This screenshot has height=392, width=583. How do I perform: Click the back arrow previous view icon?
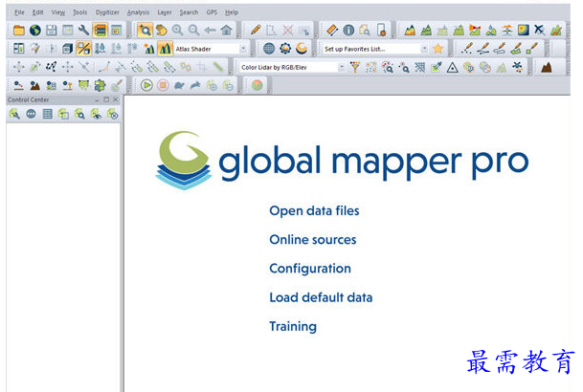pyautogui.click(x=210, y=30)
